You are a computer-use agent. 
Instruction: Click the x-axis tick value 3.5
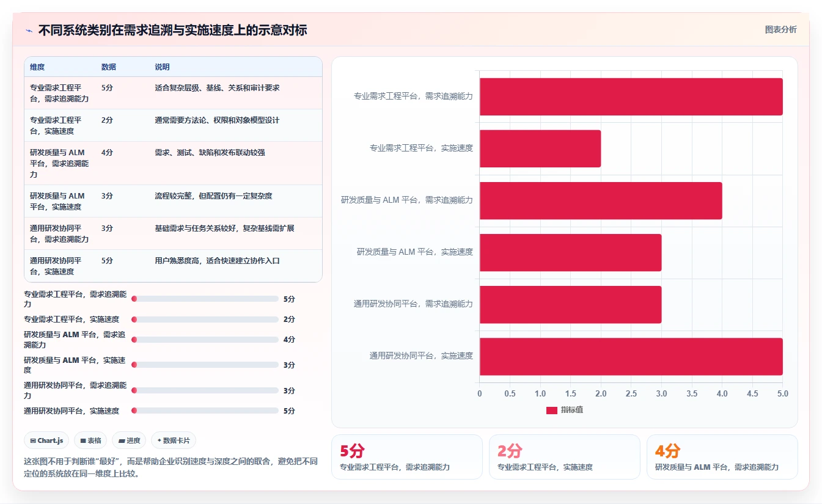(x=691, y=394)
